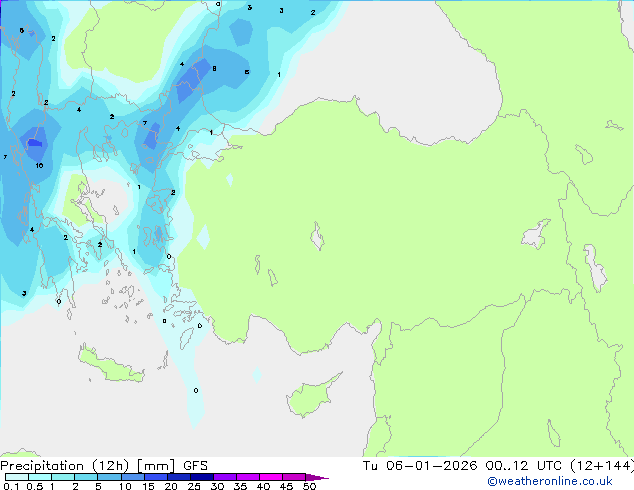Click the "Tu 06-01-2026 00..12 UTC" timestamp

point(464,466)
